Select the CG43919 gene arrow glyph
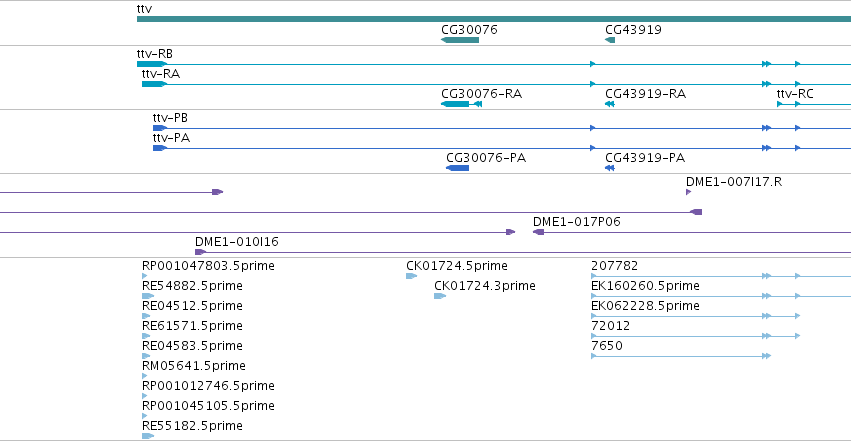 pyautogui.click(x=610, y=40)
